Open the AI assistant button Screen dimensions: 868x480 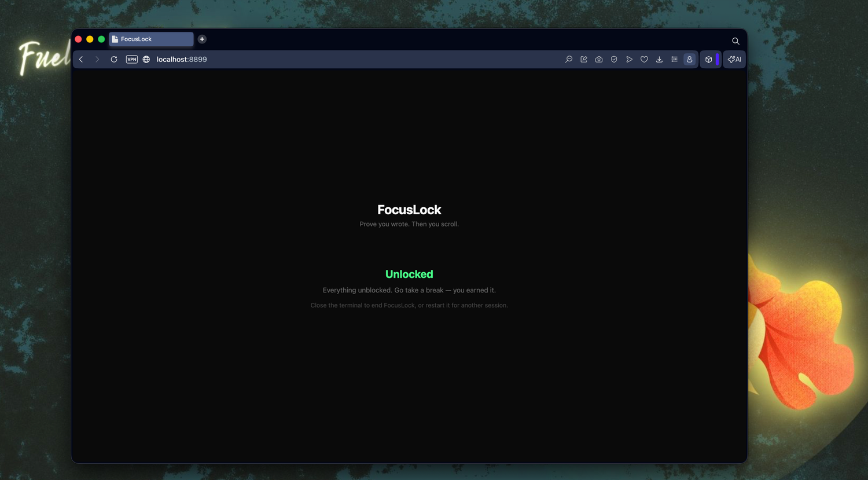coord(734,60)
